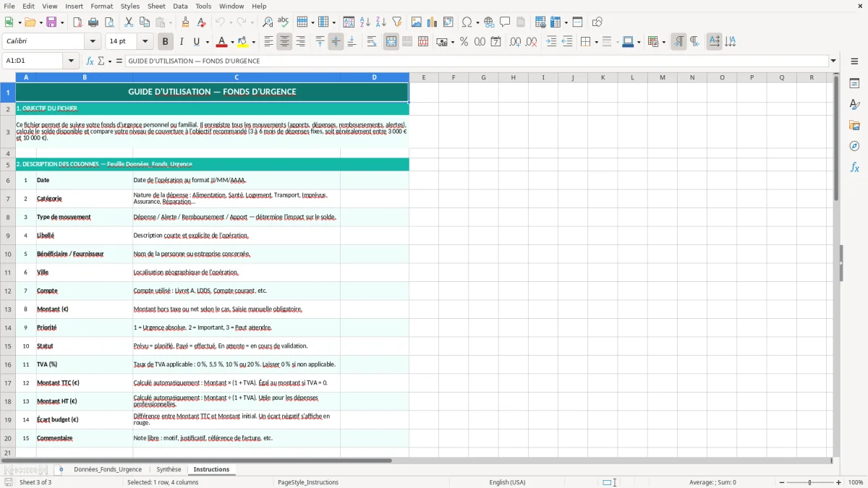Open the font color dropdown arrow
The height and width of the screenshot is (488, 868).
pos(232,42)
